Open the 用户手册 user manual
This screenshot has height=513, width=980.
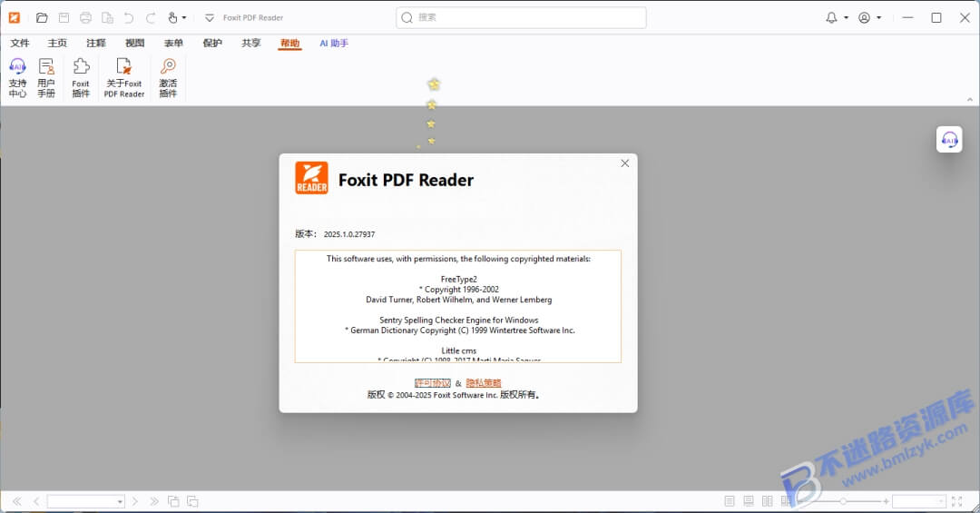(x=46, y=78)
